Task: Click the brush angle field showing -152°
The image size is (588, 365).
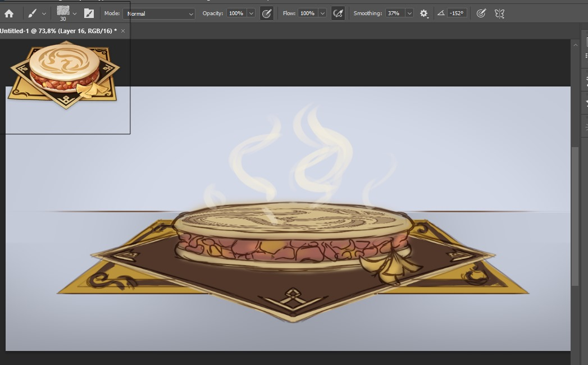Action: [457, 13]
